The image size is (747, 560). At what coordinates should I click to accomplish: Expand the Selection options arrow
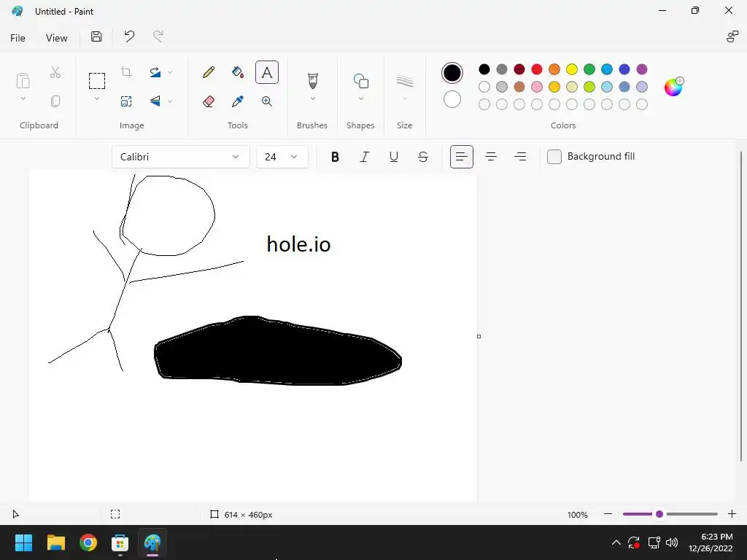click(97, 98)
